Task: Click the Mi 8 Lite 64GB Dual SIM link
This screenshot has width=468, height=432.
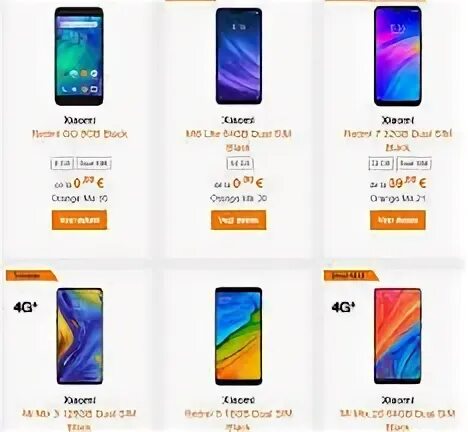Action: click(239, 140)
